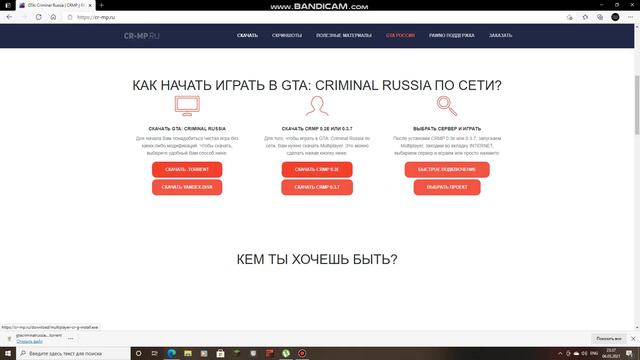Open uTorrent from the taskbar
Viewport: 640px width, 360px height.
pos(286,353)
